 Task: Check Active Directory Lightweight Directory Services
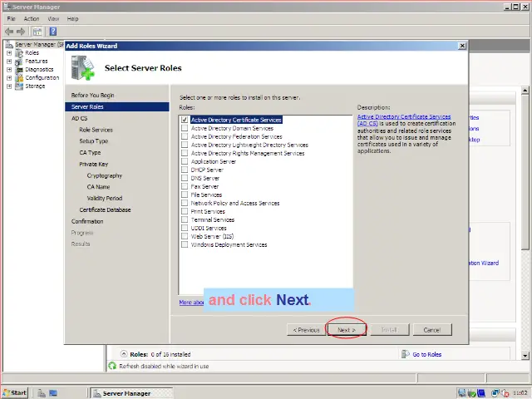185,145
